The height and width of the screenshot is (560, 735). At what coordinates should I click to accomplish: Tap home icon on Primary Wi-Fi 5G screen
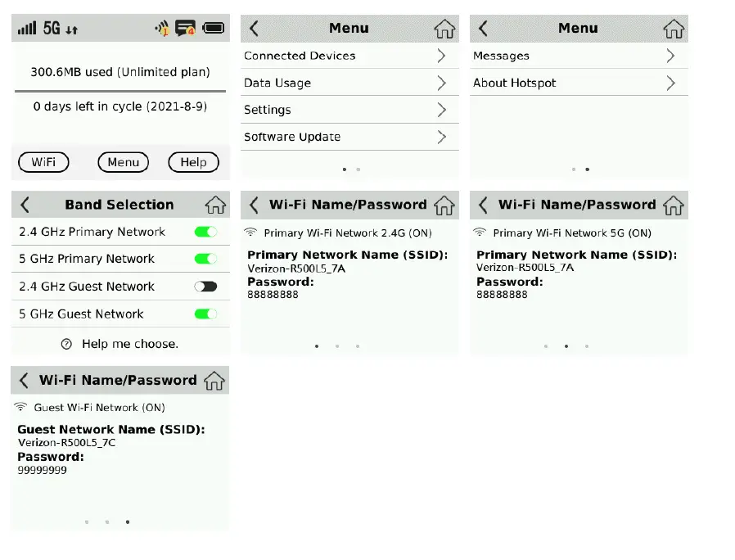[673, 205]
